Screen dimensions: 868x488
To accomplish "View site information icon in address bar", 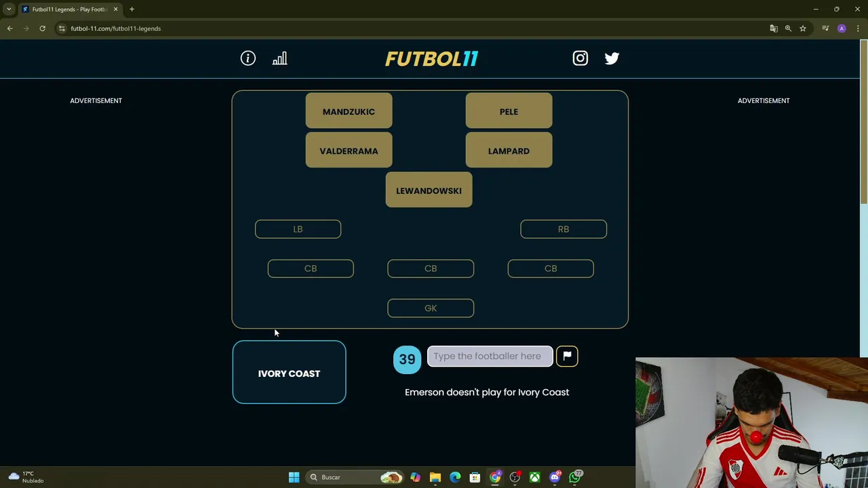I will pos(62,28).
